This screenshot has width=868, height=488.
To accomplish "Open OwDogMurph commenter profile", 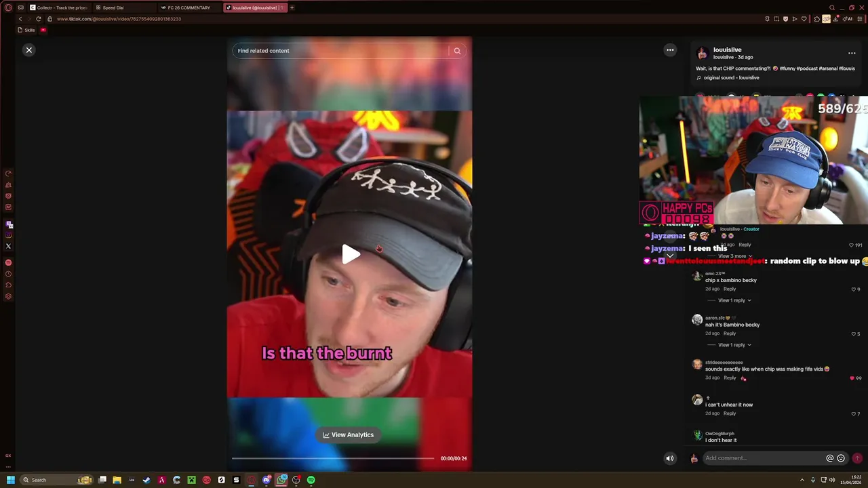I will [719, 434].
